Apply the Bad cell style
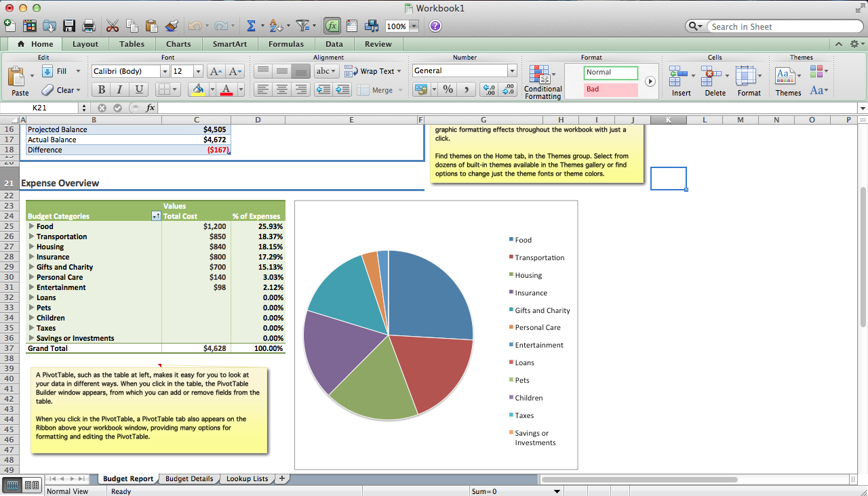Viewport: 868px width, 496px height. tap(611, 89)
